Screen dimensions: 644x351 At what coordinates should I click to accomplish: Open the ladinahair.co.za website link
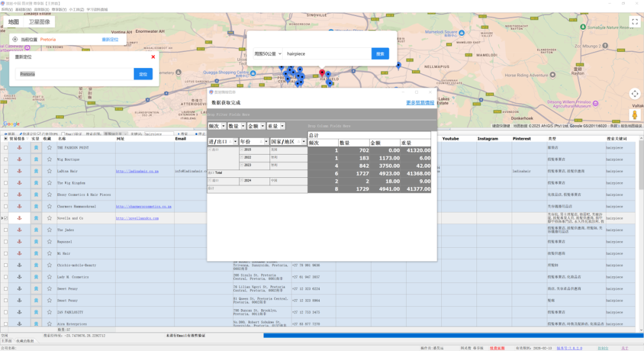point(137,171)
